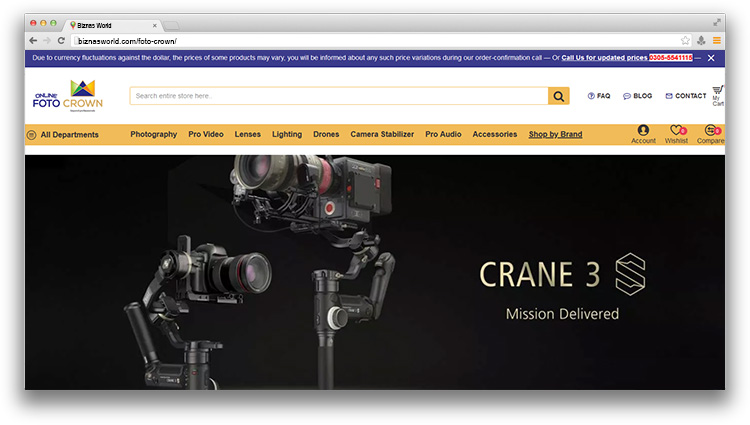
Task: Click the search magnifier button
Action: pos(558,96)
